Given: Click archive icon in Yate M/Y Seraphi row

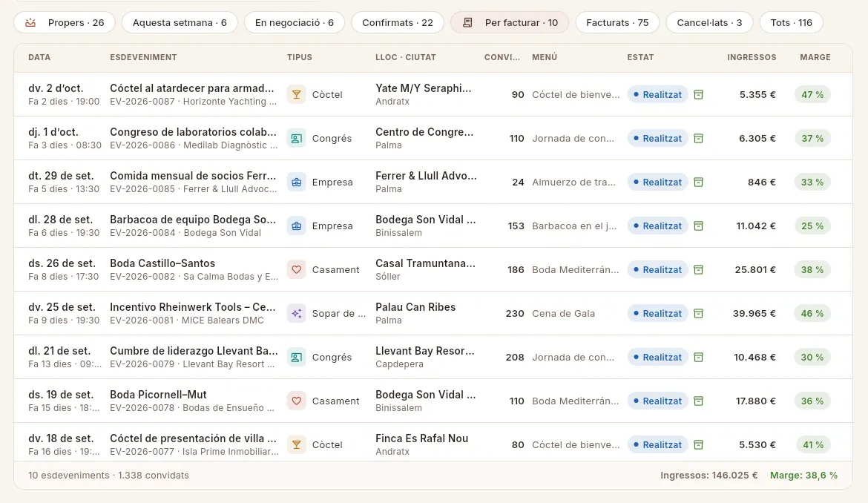Looking at the screenshot, I should tap(699, 95).
